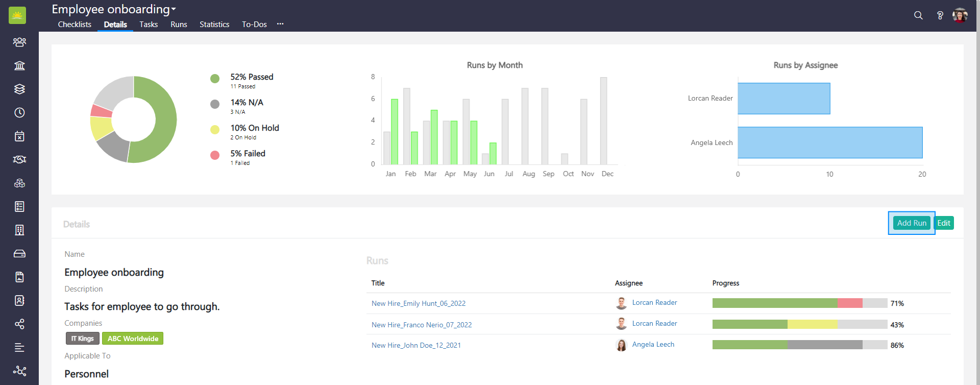Click the search magnifier icon
This screenshot has height=385, width=980.
click(x=918, y=15)
